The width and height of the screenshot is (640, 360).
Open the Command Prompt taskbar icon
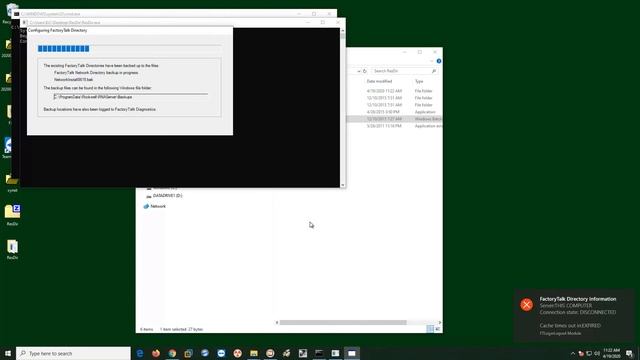click(319, 353)
